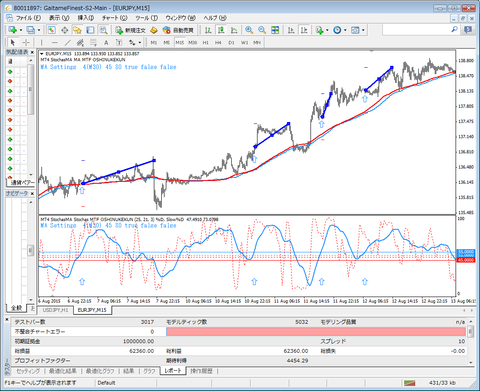Click the Indicators list toolbar icon
The image size is (480, 391).
[x=320, y=30]
